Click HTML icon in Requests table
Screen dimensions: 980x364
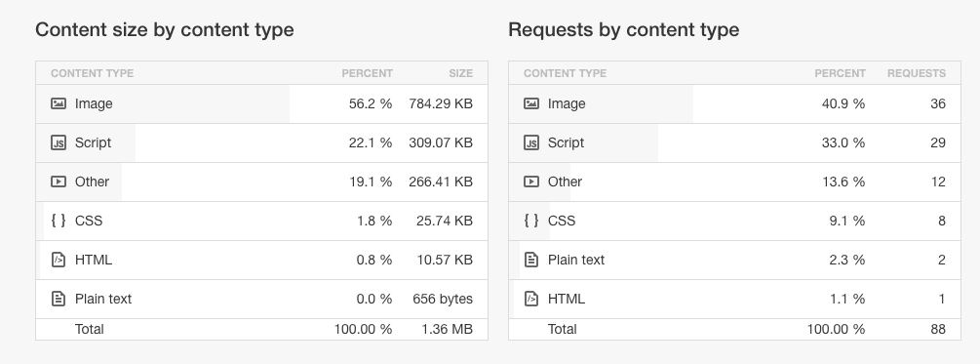point(531,299)
